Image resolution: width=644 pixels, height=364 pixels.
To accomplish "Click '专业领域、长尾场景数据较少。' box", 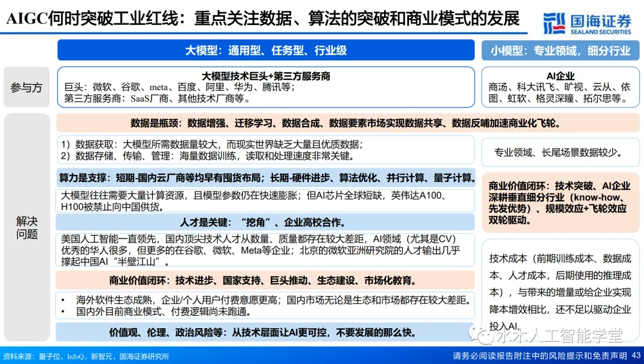I will click(560, 152).
